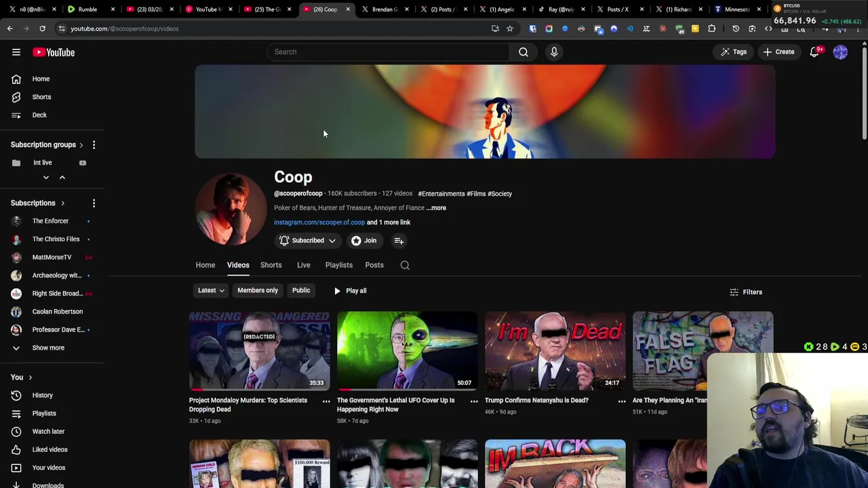
Task: Open the Latest sort dropdown
Action: pyautogui.click(x=211, y=291)
